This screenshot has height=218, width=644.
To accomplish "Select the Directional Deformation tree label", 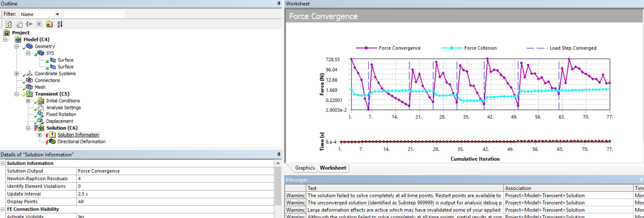I will pyautogui.click(x=81, y=141).
